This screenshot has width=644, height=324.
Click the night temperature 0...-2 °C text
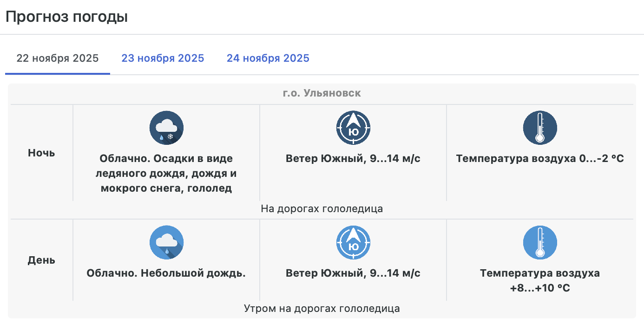tap(540, 159)
